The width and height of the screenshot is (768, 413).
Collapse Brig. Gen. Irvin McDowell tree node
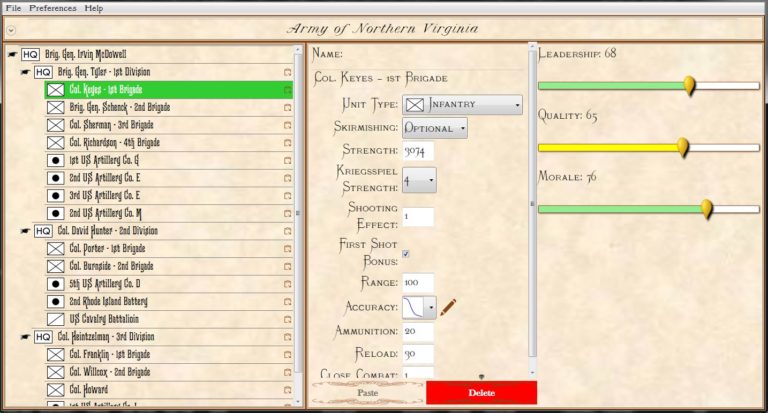(12, 54)
